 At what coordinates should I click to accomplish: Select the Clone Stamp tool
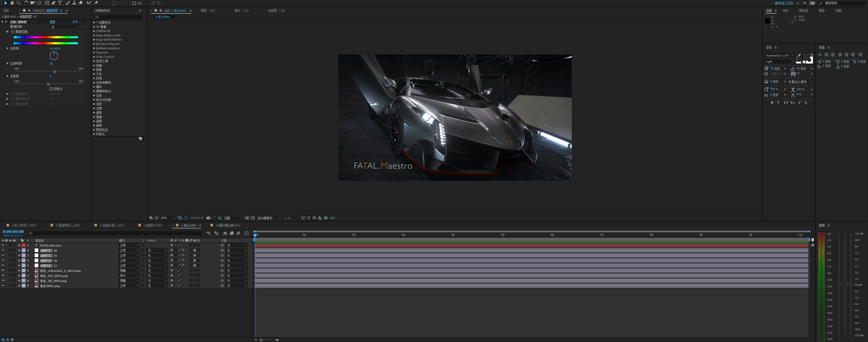(x=74, y=3)
